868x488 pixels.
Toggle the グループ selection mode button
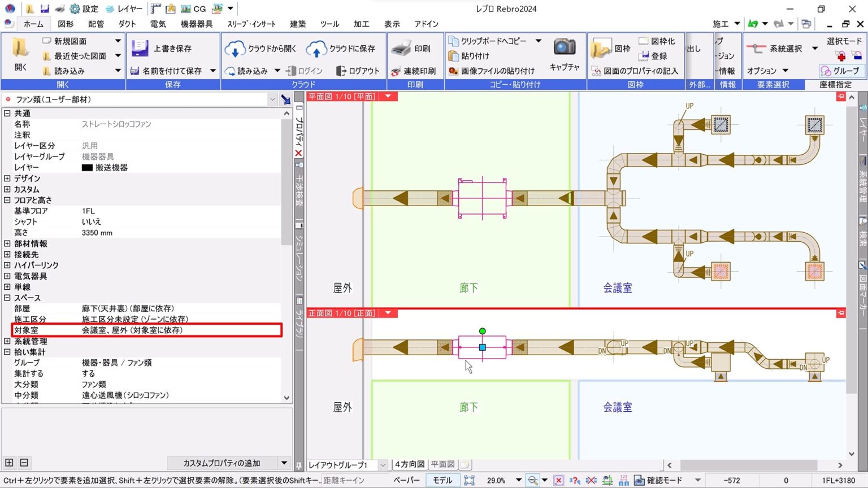pos(840,71)
